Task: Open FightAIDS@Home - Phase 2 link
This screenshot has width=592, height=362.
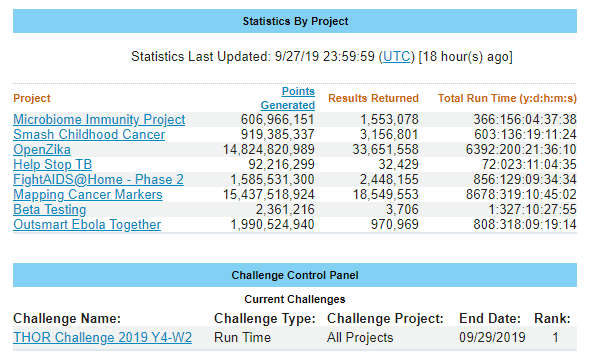Action: [x=98, y=179]
